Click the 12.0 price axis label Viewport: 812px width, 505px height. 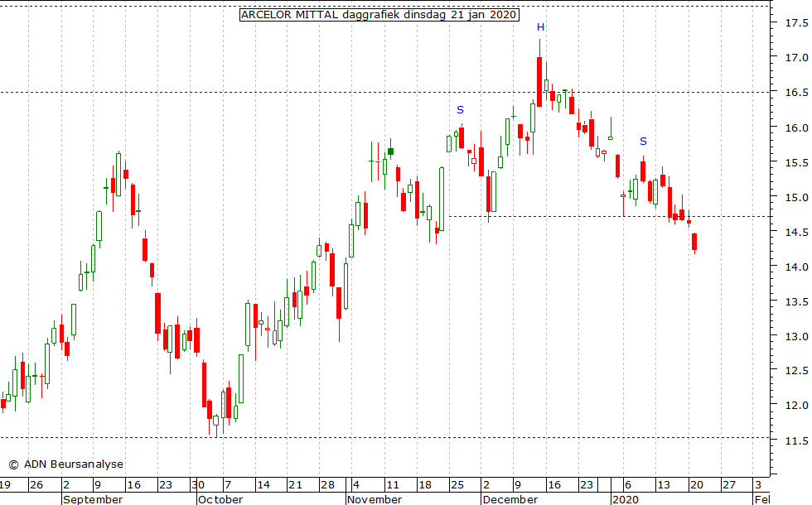click(796, 406)
